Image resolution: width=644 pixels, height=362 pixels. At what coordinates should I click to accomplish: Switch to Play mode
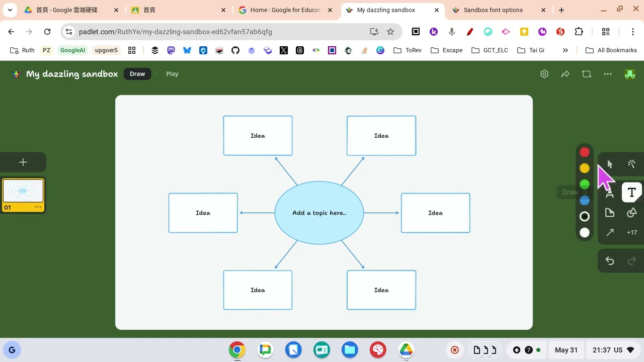coord(172,74)
